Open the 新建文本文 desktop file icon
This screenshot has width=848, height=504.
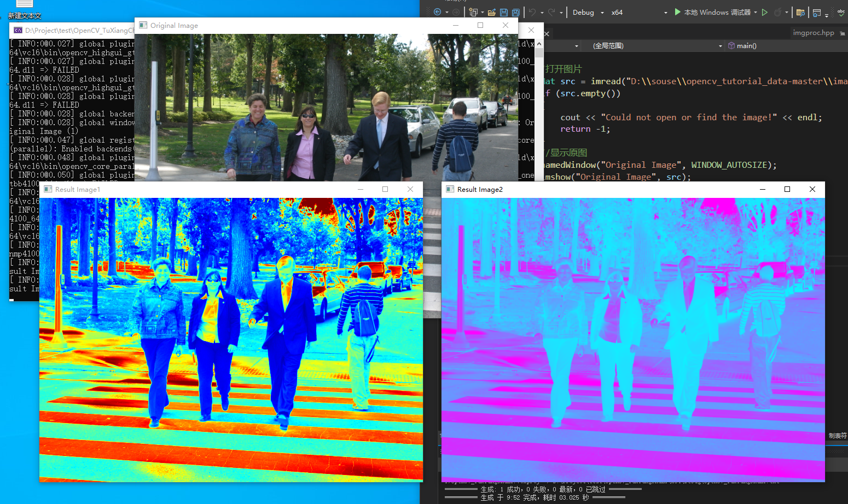[25, 9]
